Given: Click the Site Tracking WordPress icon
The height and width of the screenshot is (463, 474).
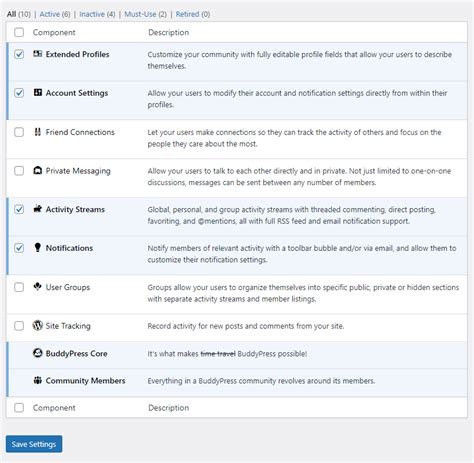Looking at the screenshot, I should click(x=38, y=325).
